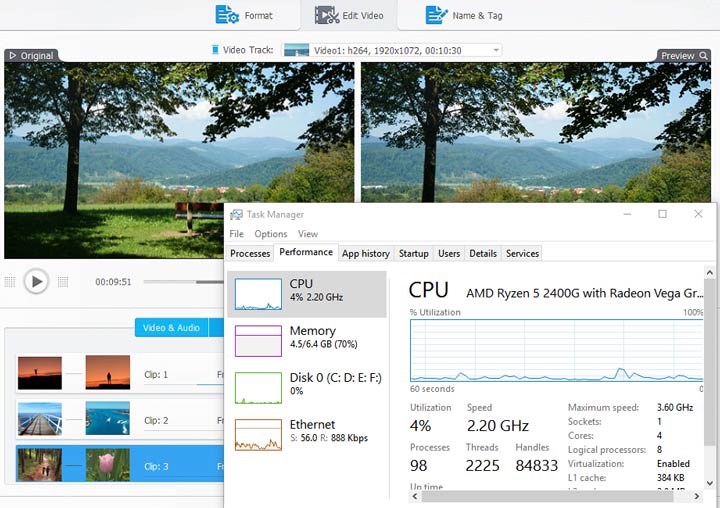Minimize the Task Manager window
Image resolution: width=720 pixels, height=508 pixels.
[x=627, y=214]
